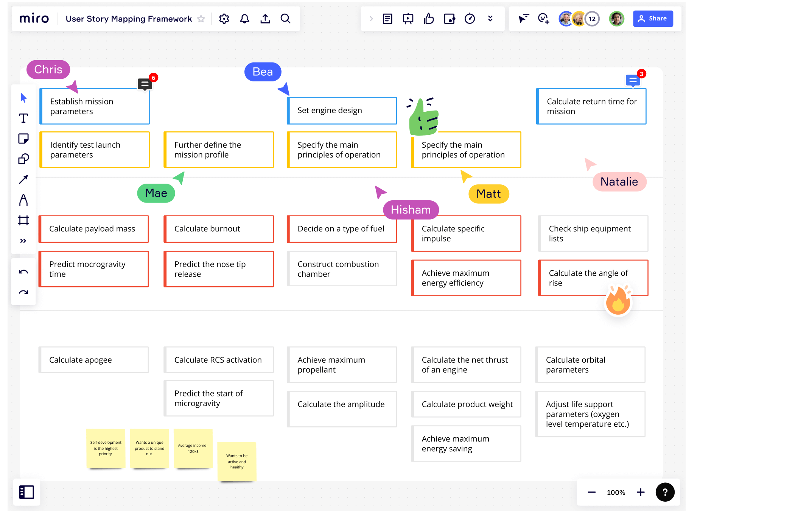Expand additional apps with double down chevron
Viewport: 812px width, 518px height.
pos(490,19)
